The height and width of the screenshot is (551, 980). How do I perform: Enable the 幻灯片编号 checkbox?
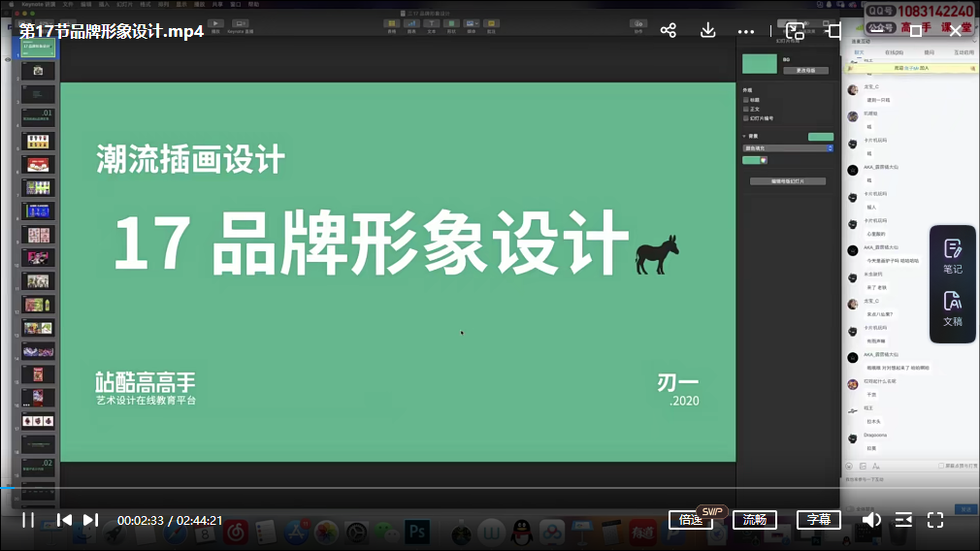click(745, 118)
